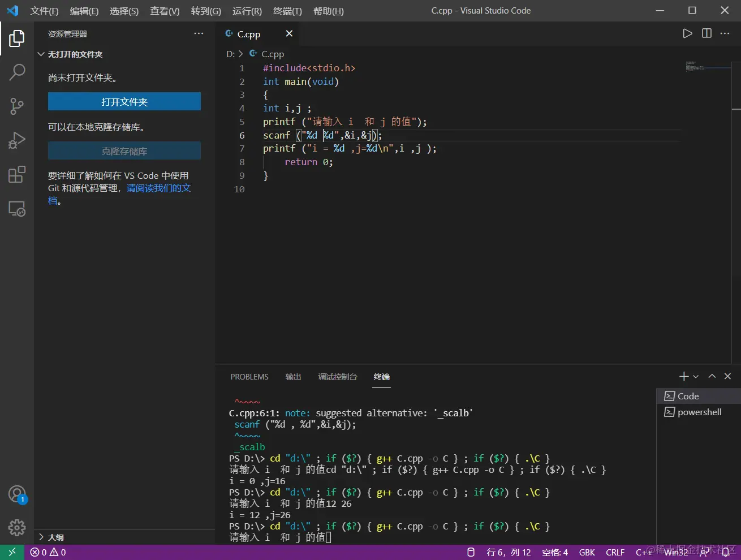Open the new terminal profile dropdown arrow
Image resolution: width=741 pixels, height=560 pixels.
[x=696, y=377]
